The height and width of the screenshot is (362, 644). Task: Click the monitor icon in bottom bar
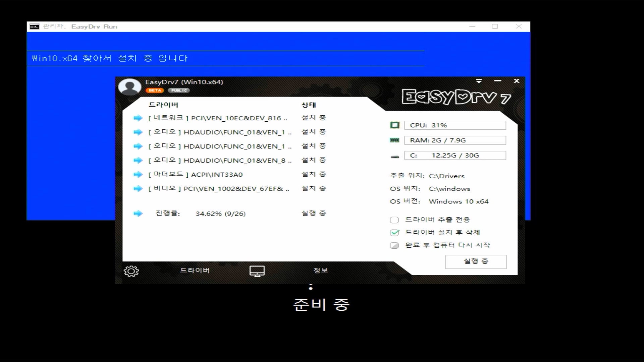tap(257, 271)
